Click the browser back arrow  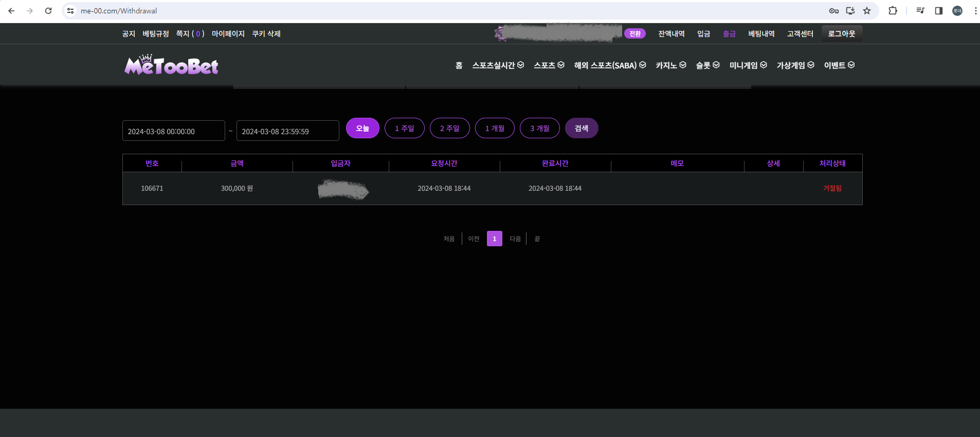(11, 11)
